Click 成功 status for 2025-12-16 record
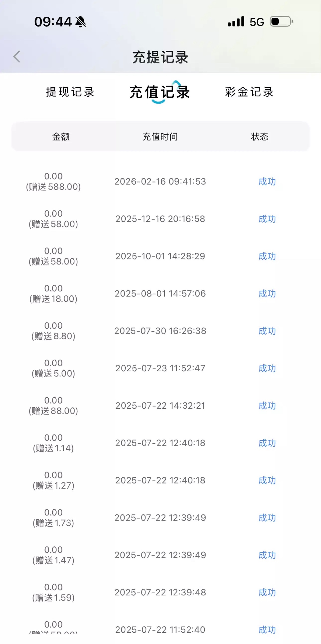Viewport: 321px width, 644px height. (267, 219)
